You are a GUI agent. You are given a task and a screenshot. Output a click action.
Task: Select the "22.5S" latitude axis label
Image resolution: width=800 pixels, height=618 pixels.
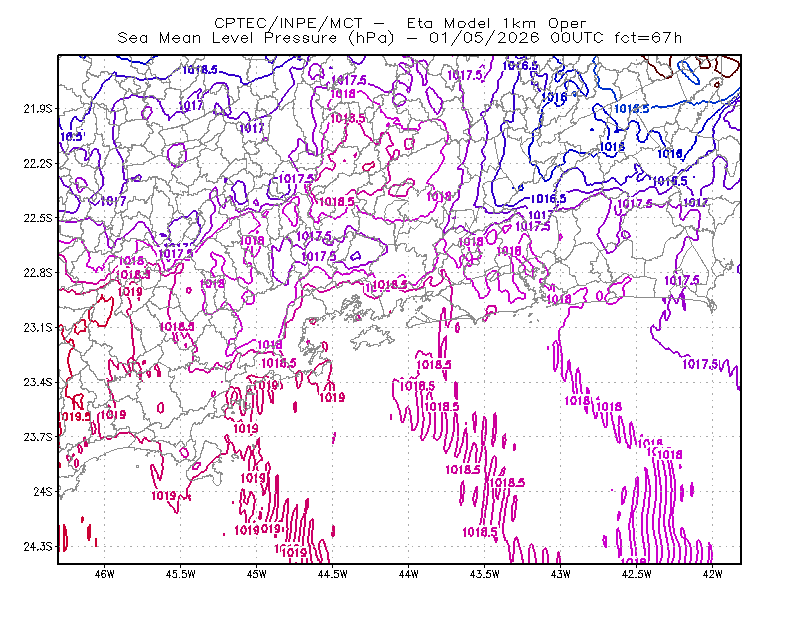pyautogui.click(x=38, y=218)
